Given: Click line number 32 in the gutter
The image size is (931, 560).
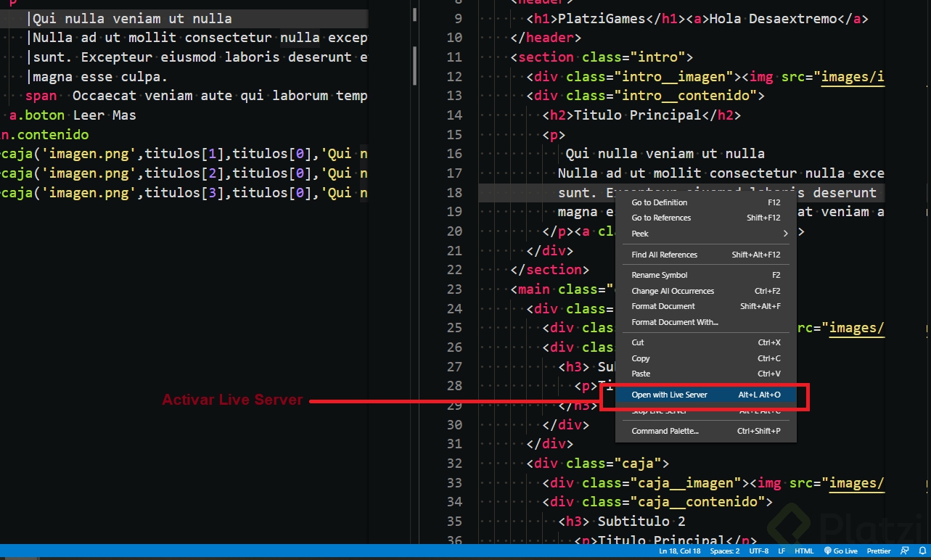Looking at the screenshot, I should (454, 463).
